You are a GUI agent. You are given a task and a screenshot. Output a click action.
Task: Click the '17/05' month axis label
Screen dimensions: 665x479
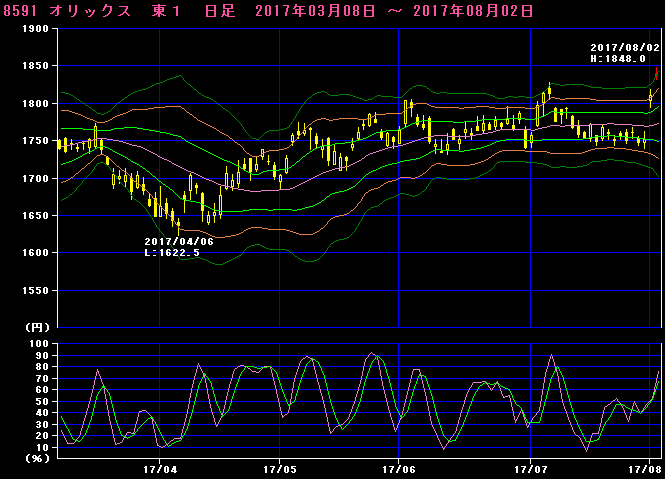(279, 469)
